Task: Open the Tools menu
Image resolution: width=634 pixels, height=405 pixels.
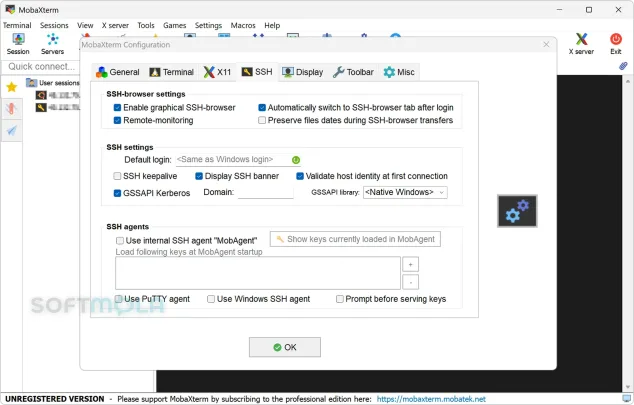Action: [146, 25]
